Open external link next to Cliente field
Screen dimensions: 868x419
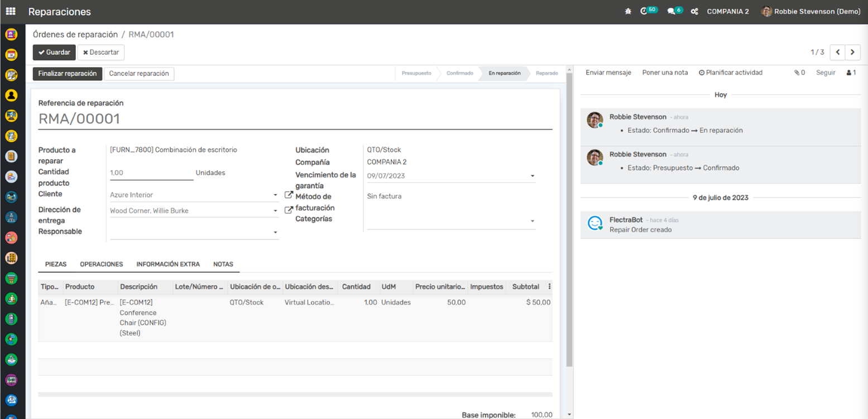point(289,195)
